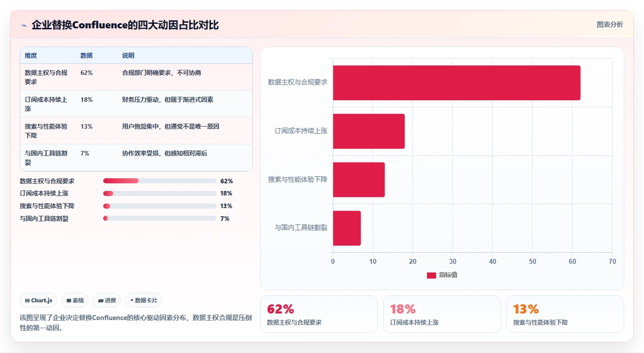Click table cell 与国内工具链割裂
Image resolution: width=644 pixels, height=353 pixels.
46,158
